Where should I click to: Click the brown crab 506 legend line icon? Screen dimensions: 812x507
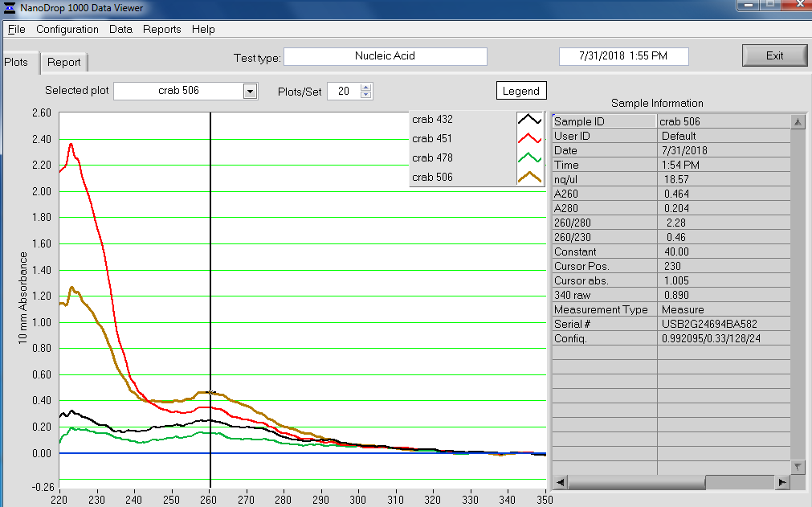click(530, 178)
